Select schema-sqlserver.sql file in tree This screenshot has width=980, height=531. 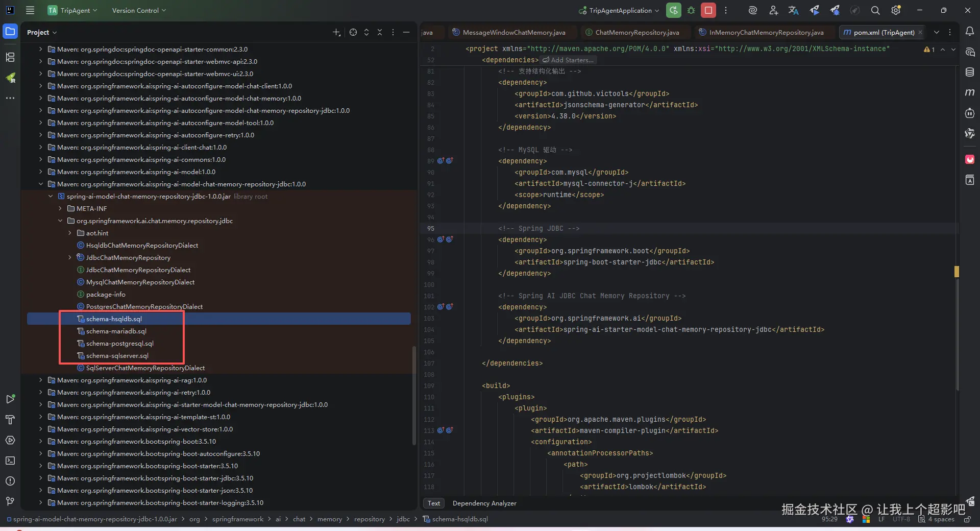click(x=117, y=356)
